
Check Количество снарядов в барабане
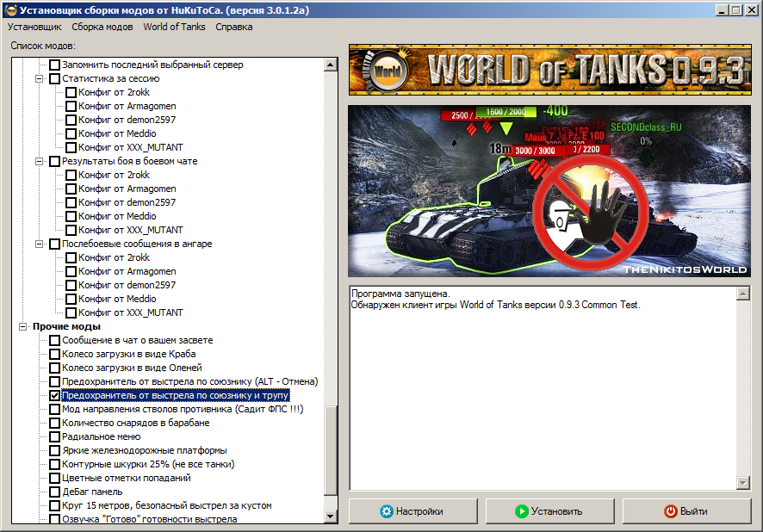54,423
